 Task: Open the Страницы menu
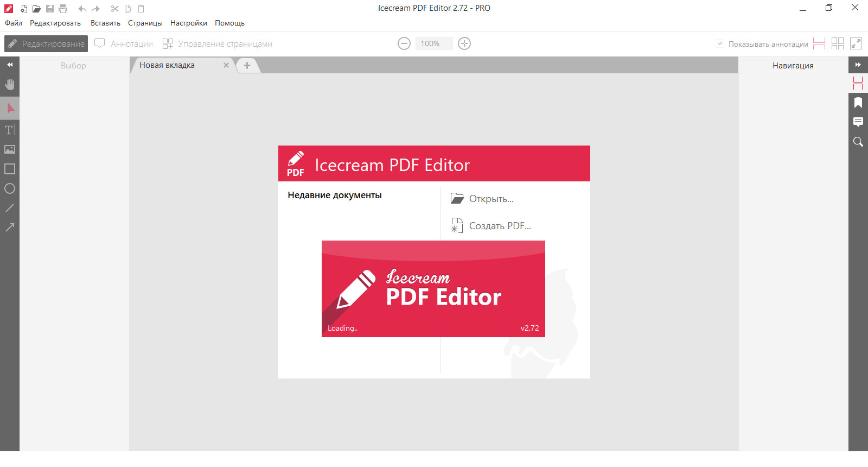(145, 23)
